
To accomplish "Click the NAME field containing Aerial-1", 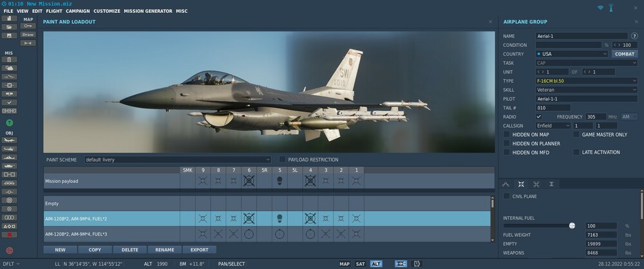I will [x=582, y=36].
